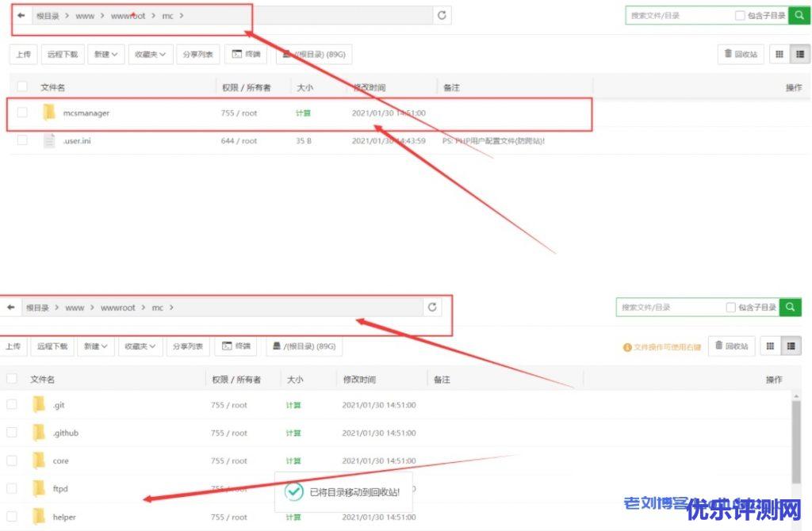Switch to list view in lower panel
812x531 pixels.
(791, 346)
